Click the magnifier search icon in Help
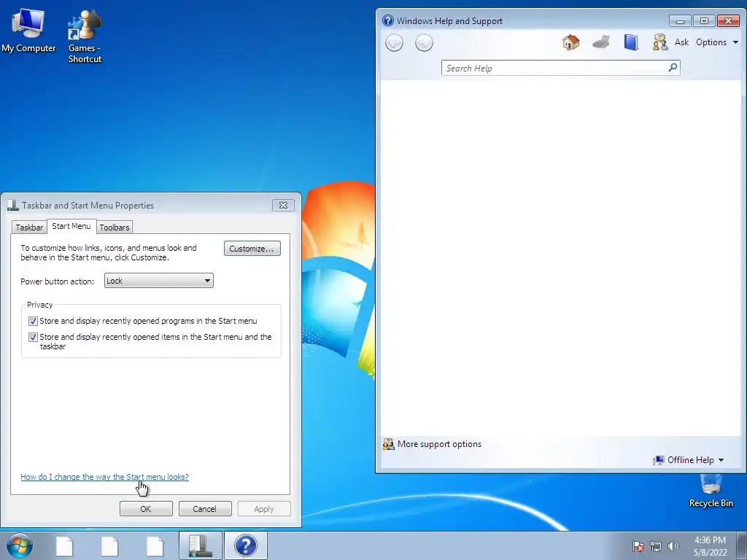The width and height of the screenshot is (747, 560). (x=673, y=68)
